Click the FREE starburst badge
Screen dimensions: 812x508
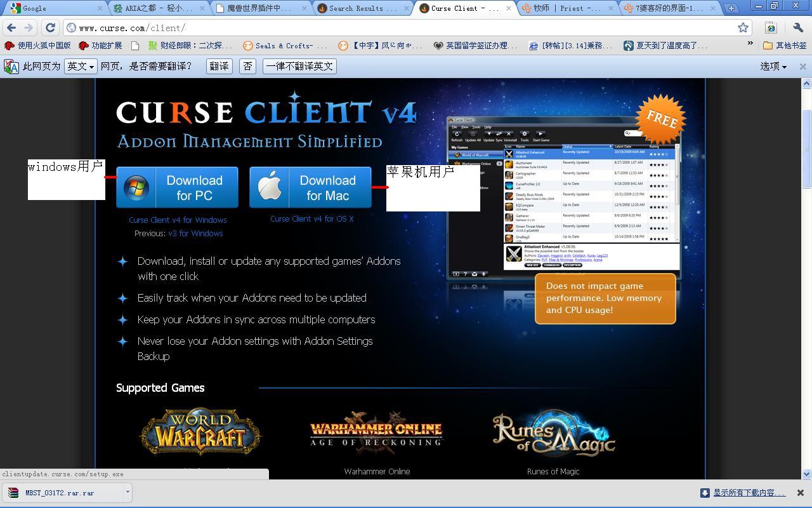coord(660,119)
